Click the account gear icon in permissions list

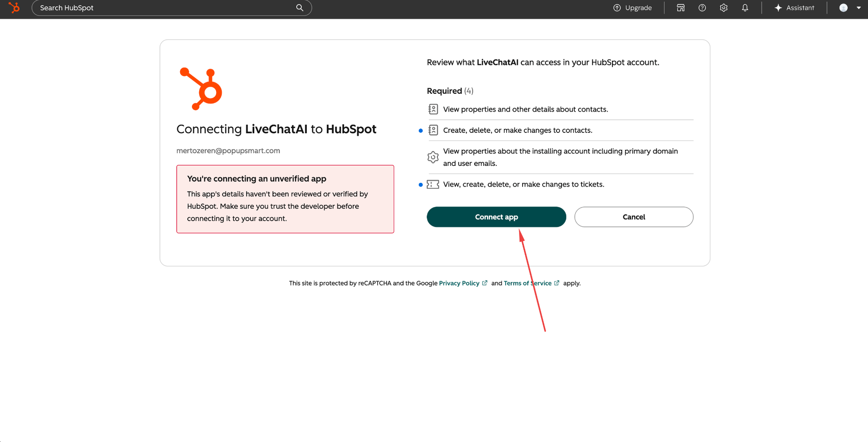point(433,157)
